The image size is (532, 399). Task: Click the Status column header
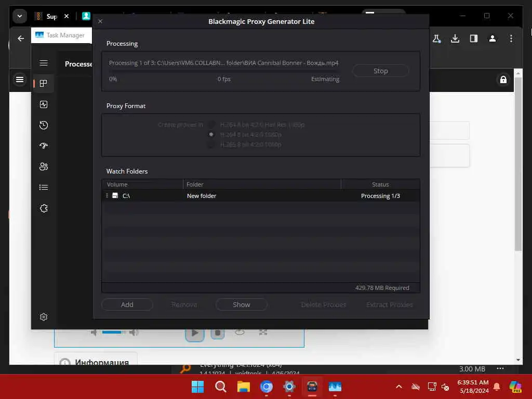[x=380, y=184]
